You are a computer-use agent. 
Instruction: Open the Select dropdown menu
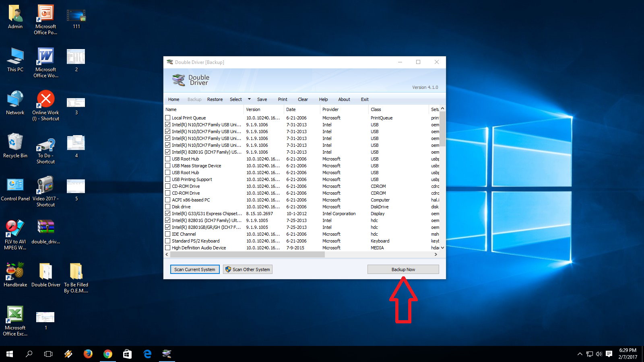pyautogui.click(x=236, y=99)
